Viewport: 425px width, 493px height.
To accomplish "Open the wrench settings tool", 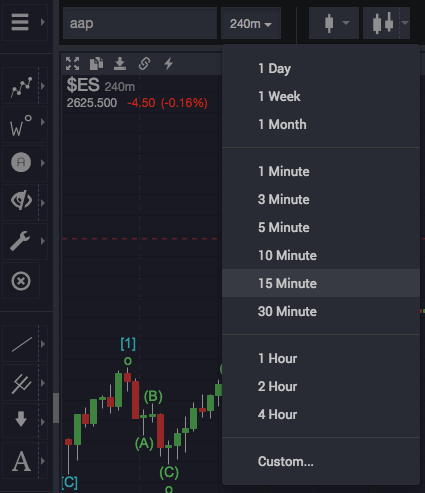I will [x=20, y=241].
